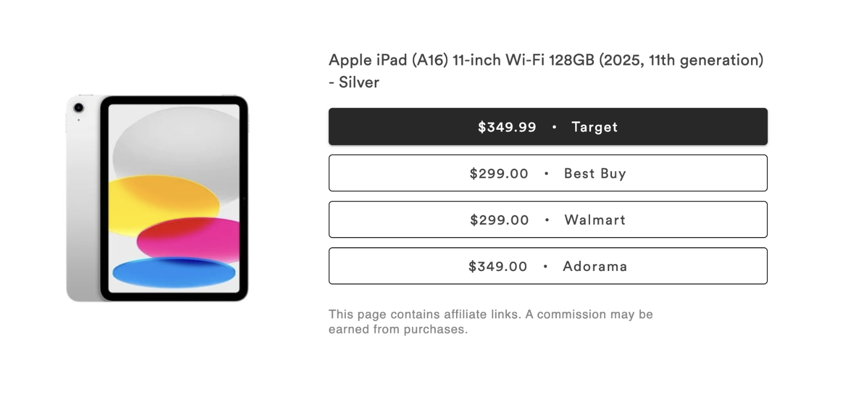Click the Walmart retailer name text
The height and width of the screenshot is (394, 868).
(594, 220)
